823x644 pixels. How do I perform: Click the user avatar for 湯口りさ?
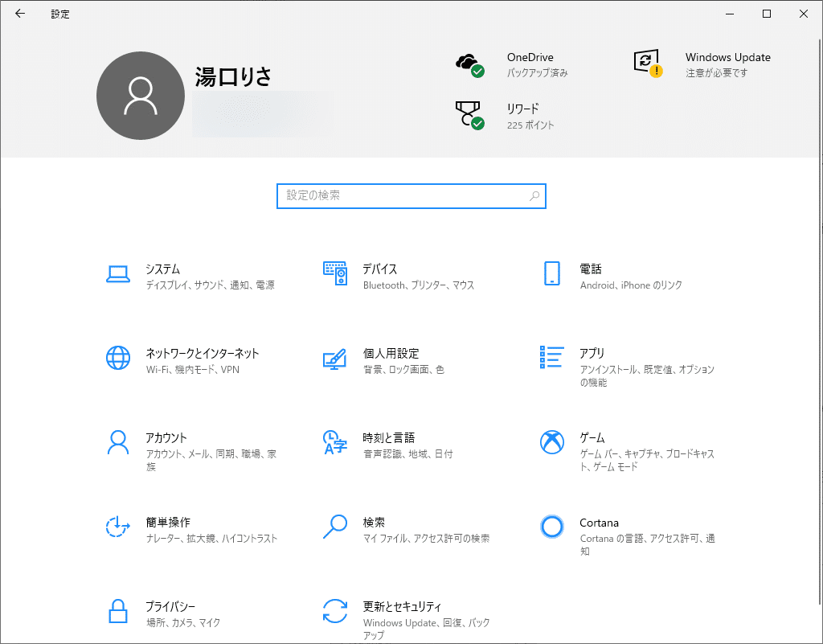coord(141,95)
